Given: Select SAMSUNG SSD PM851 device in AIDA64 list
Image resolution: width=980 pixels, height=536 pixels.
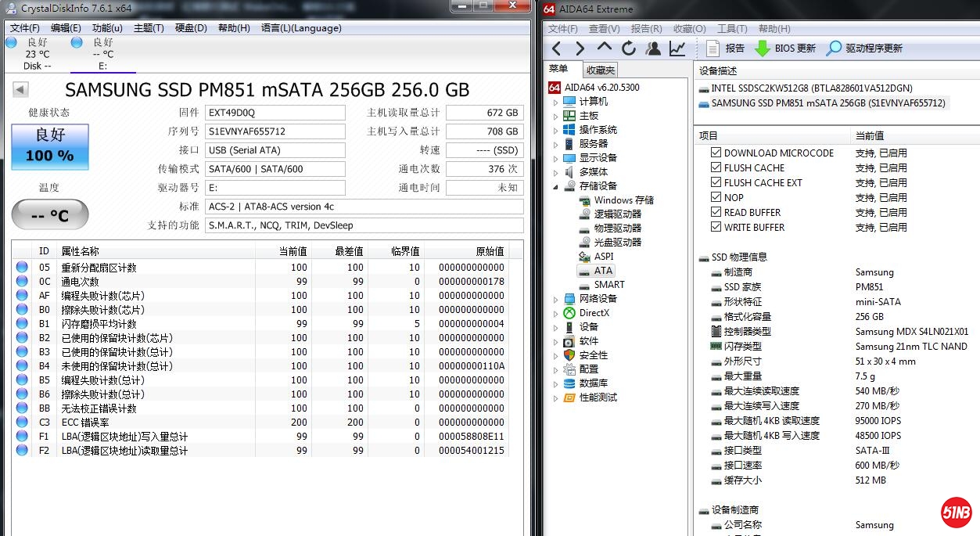Looking at the screenshot, I should (823, 103).
